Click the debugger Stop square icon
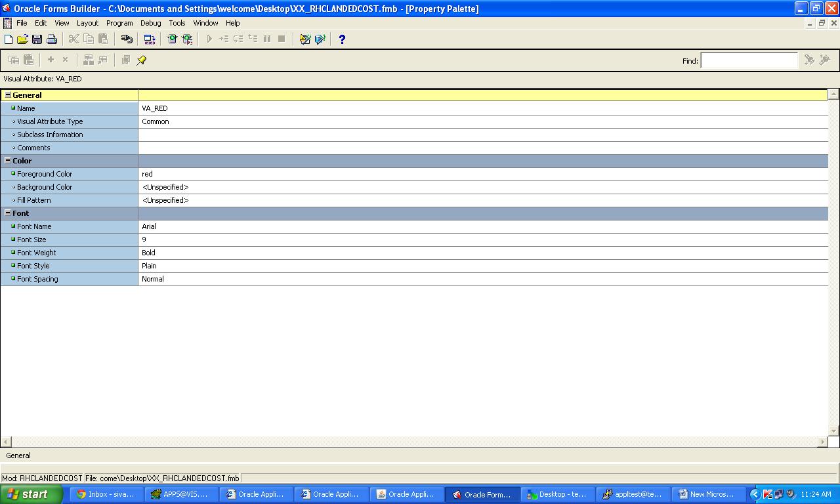The height and width of the screenshot is (504, 840). point(282,39)
